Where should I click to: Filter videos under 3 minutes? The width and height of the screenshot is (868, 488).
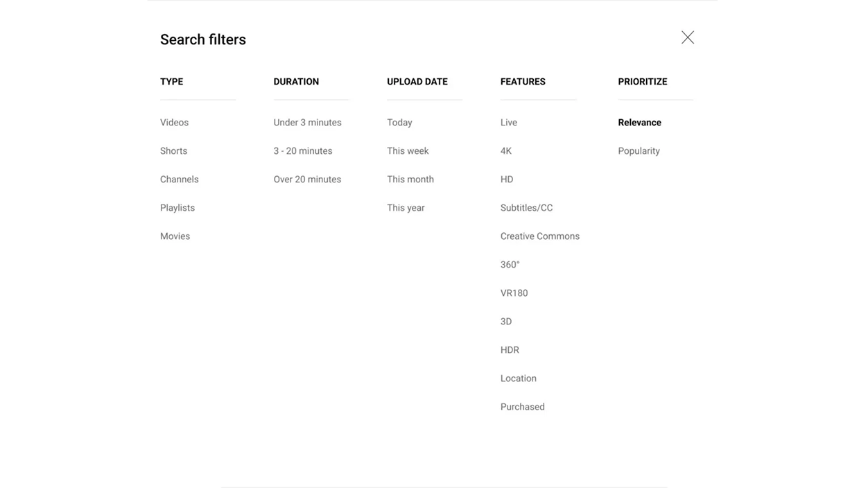click(307, 121)
